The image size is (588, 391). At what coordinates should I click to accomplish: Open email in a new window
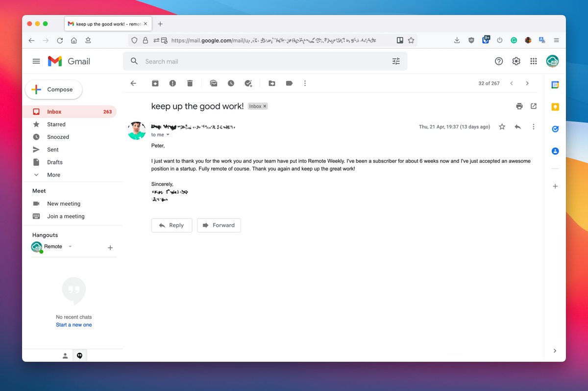tap(534, 106)
